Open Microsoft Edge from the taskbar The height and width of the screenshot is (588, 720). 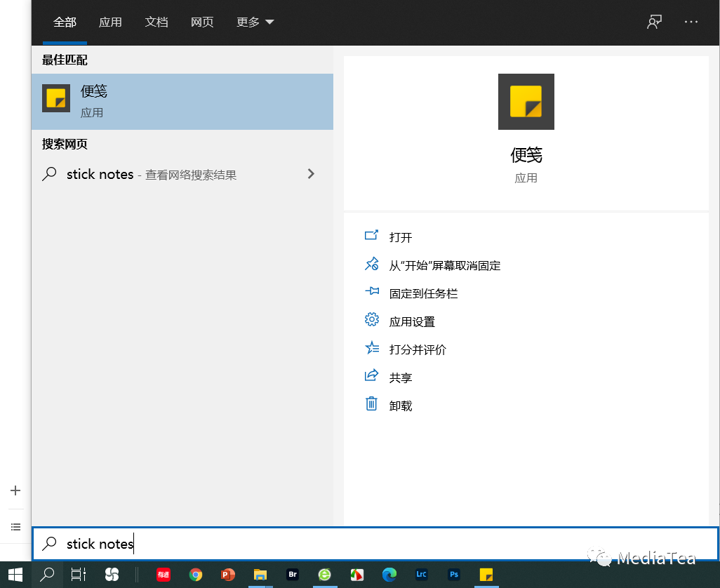click(389, 575)
